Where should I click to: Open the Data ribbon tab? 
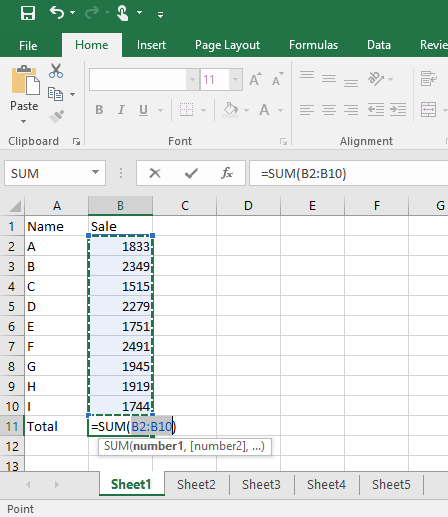pos(379,45)
